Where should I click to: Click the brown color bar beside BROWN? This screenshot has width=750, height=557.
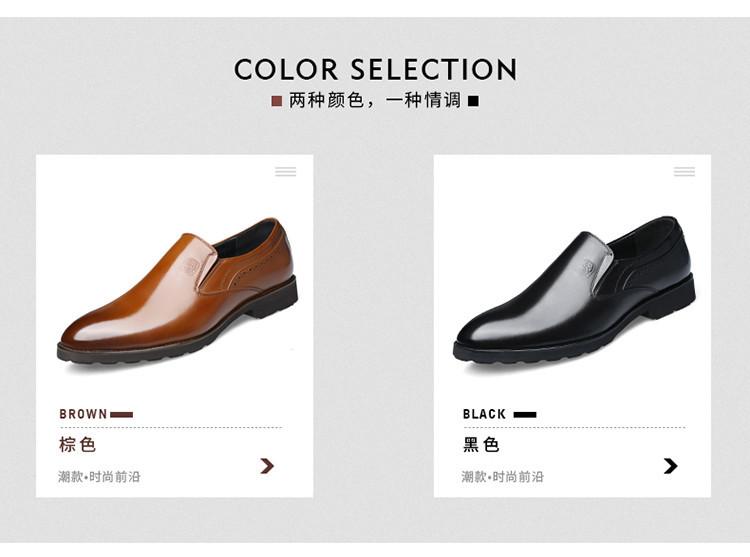click(121, 415)
